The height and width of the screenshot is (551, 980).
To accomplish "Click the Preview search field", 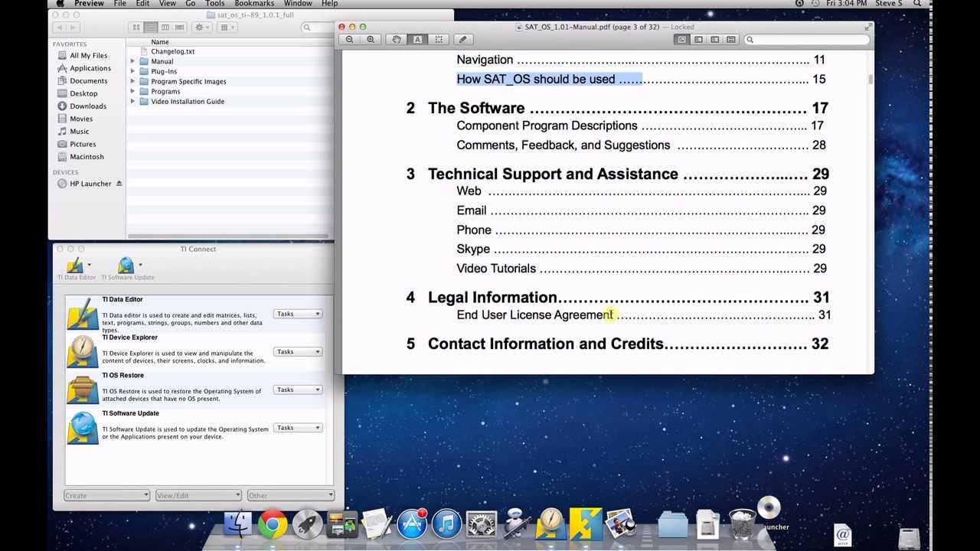I will [805, 40].
